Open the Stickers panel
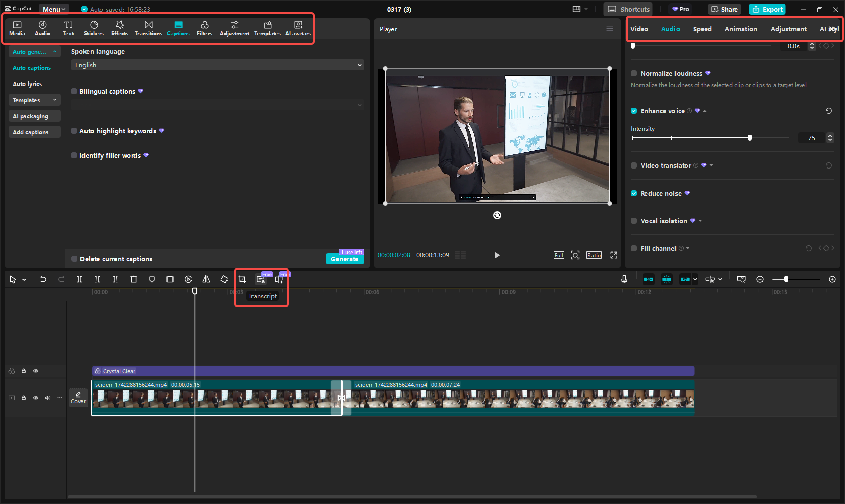 click(x=94, y=28)
